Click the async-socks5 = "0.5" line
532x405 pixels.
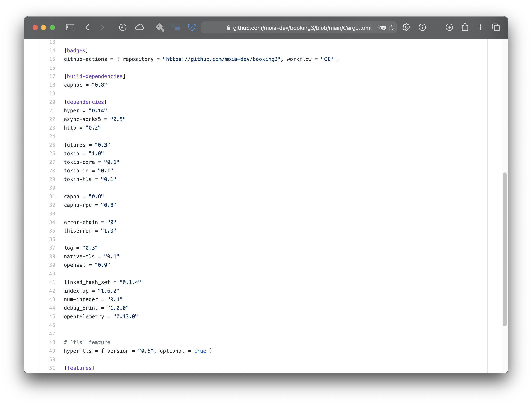tap(95, 119)
